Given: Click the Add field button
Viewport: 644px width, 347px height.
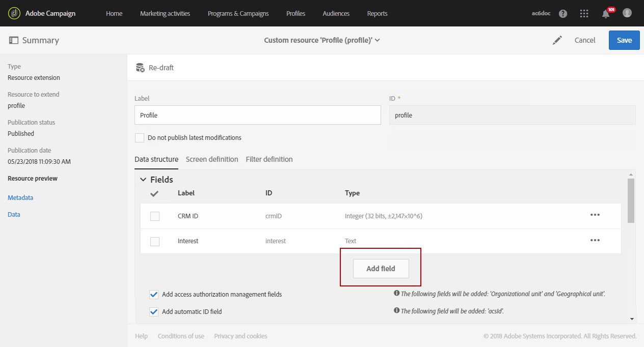Looking at the screenshot, I should (381, 269).
